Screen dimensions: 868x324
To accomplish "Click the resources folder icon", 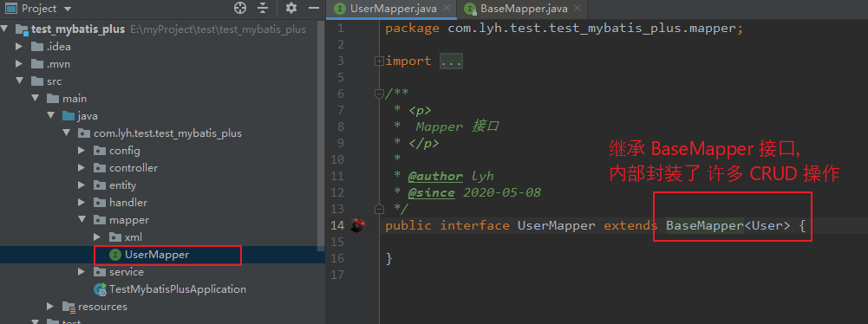I will [x=69, y=307].
